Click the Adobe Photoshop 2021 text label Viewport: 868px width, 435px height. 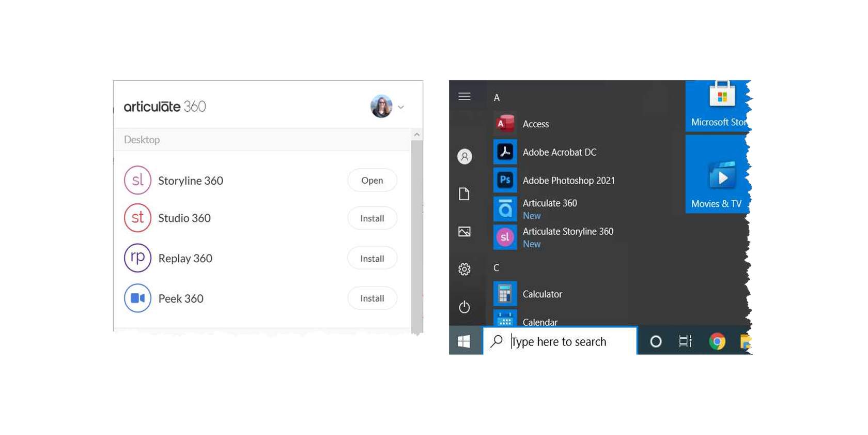tap(569, 181)
